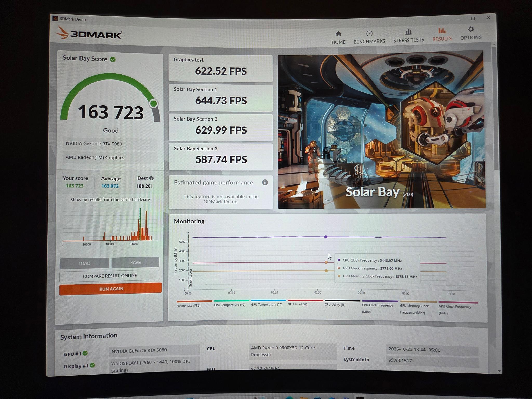Click the score gauge green indicator knob
This screenshot has width=532, height=399.
pos(154,104)
